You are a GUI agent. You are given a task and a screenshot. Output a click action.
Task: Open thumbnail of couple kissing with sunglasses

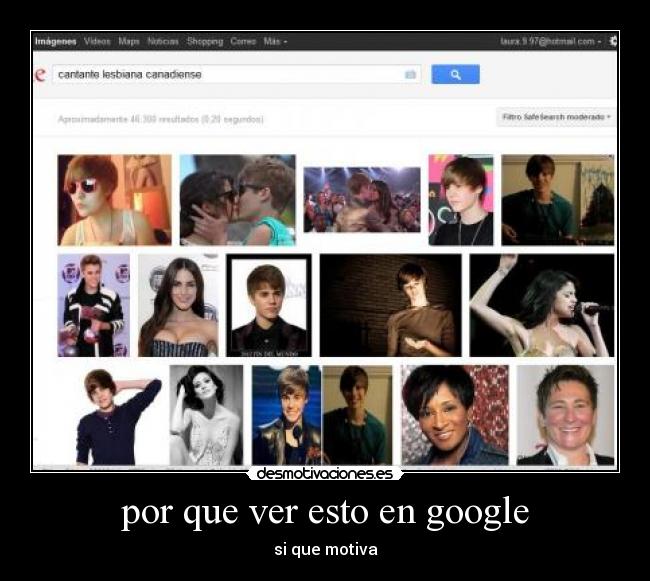238,200
